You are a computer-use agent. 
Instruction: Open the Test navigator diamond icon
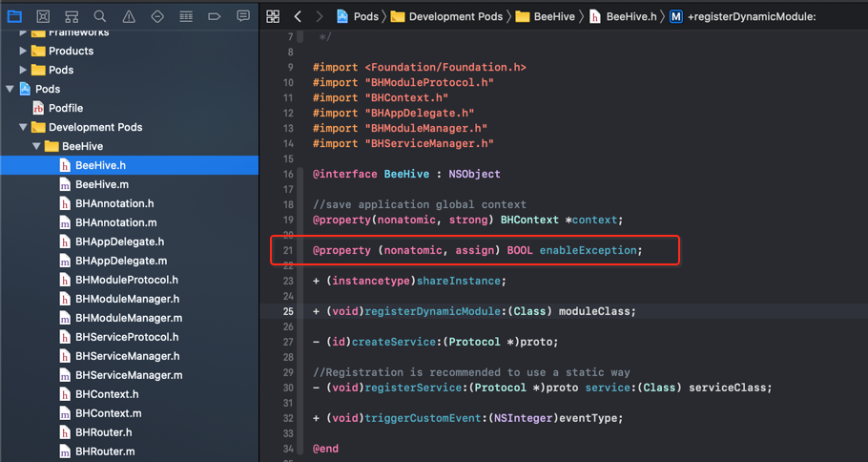click(157, 16)
